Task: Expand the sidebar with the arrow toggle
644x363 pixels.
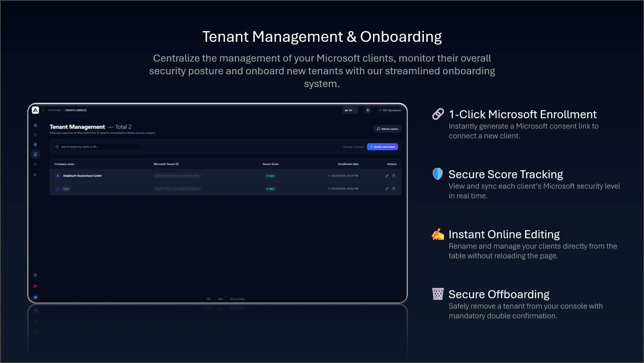Action: 43,110
